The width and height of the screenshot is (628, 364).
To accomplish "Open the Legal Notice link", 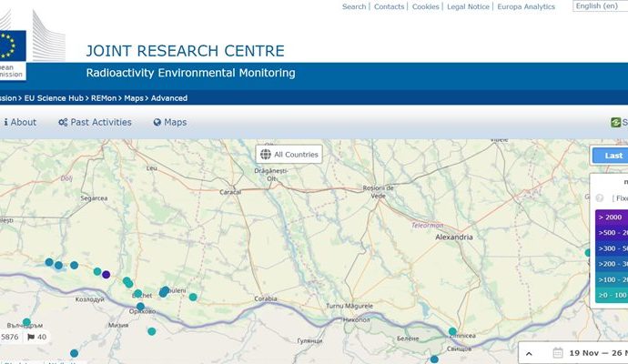I will click(x=468, y=6).
